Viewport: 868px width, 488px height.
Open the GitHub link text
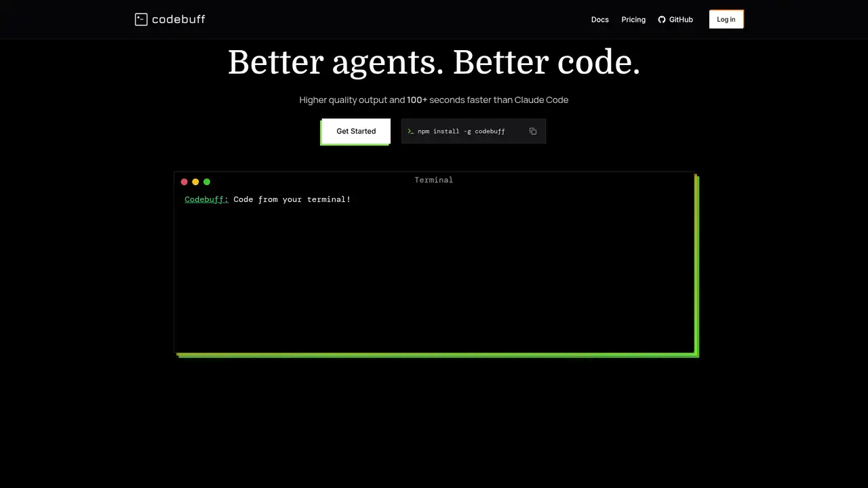coord(681,20)
